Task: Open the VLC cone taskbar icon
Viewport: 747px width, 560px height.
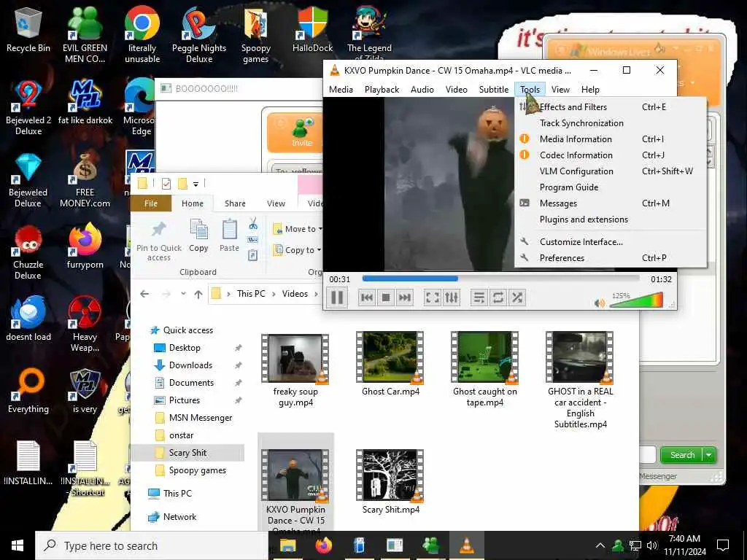Action: 466,545
